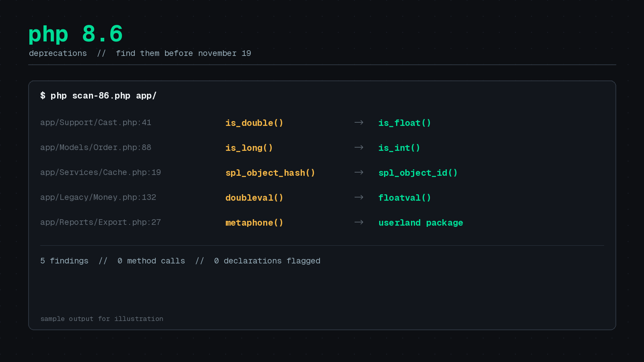Viewport: 644px width, 362px height.
Task: Select file path app/Services/Cache.php:19
Action: coord(101,173)
